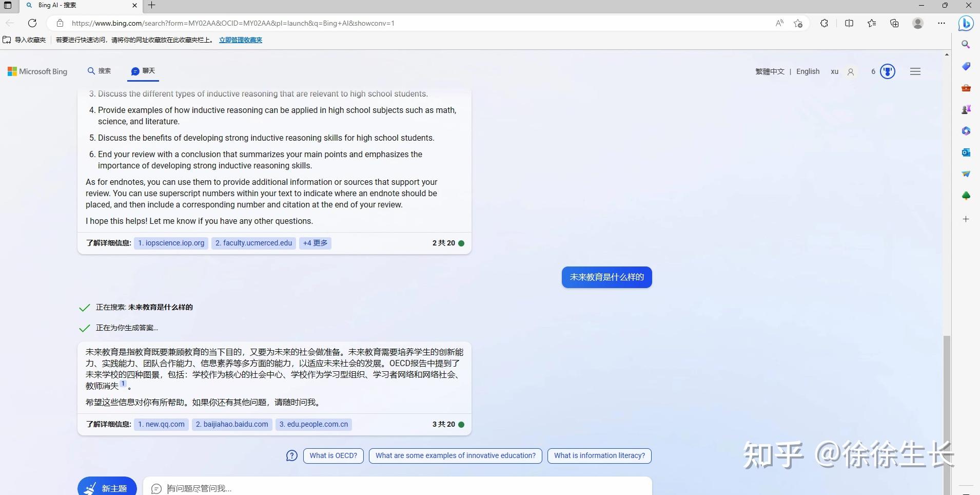Image resolution: width=980 pixels, height=495 pixels.
Task: Open the Tools toolbox sidebar icon
Action: [966, 88]
